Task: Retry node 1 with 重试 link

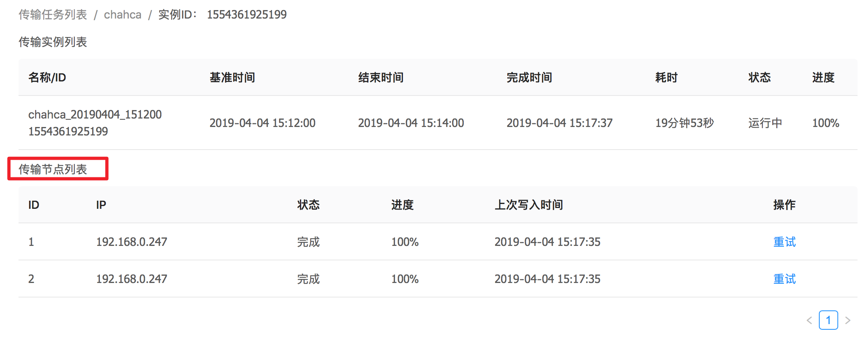Action: [x=784, y=242]
